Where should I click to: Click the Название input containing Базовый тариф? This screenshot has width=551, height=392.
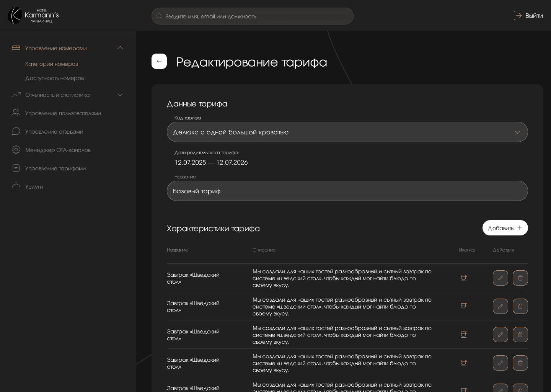click(x=347, y=191)
